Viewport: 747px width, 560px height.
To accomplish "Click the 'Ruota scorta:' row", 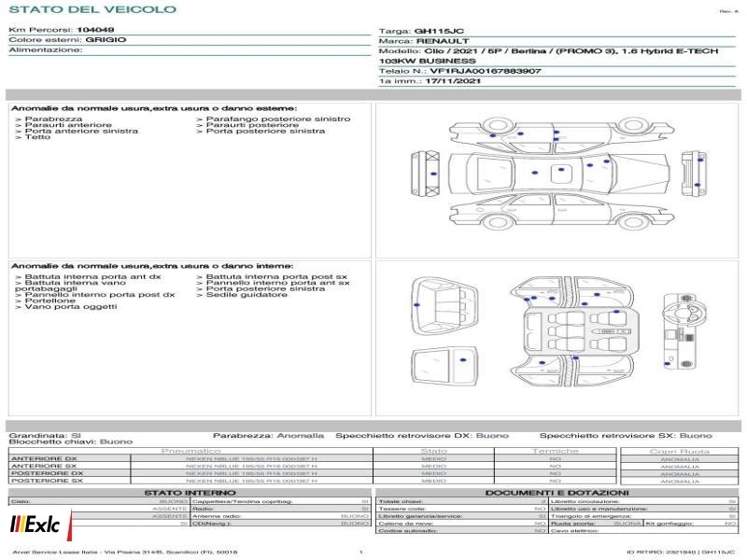I will [x=596, y=524].
